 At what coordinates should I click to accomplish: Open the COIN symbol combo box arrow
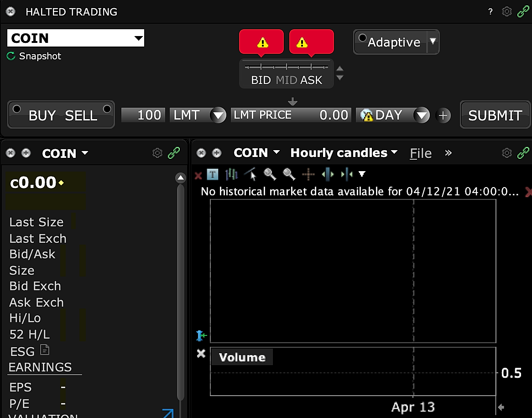point(138,38)
